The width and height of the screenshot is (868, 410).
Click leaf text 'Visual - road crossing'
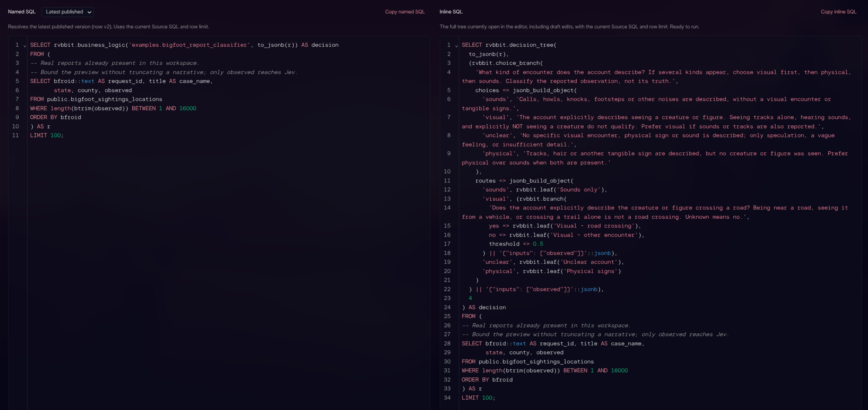594,226
